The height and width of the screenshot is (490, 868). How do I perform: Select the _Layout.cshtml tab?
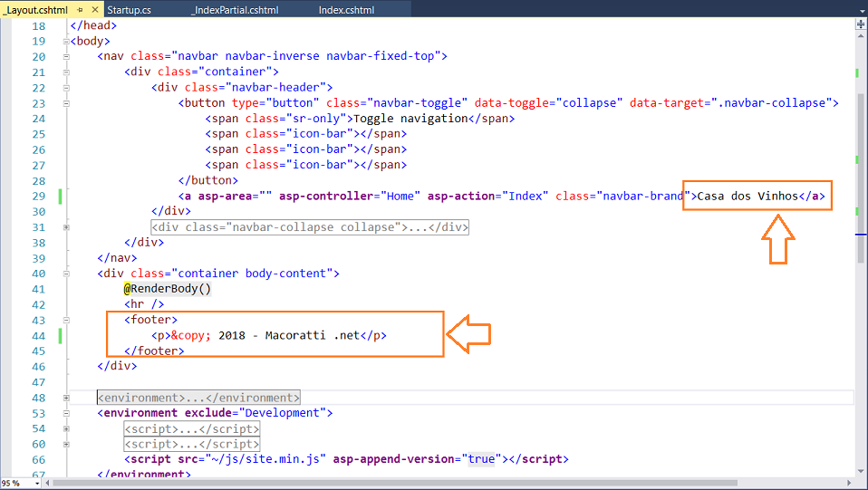tap(36, 10)
